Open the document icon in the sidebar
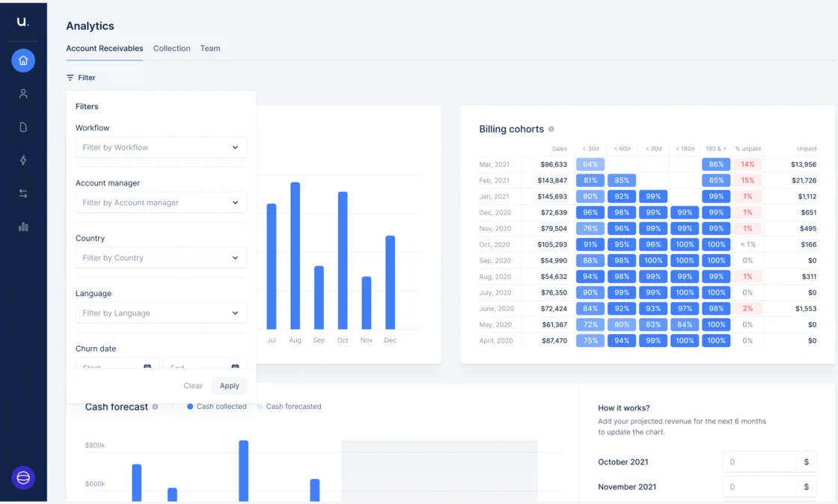The image size is (838, 504). 23,127
